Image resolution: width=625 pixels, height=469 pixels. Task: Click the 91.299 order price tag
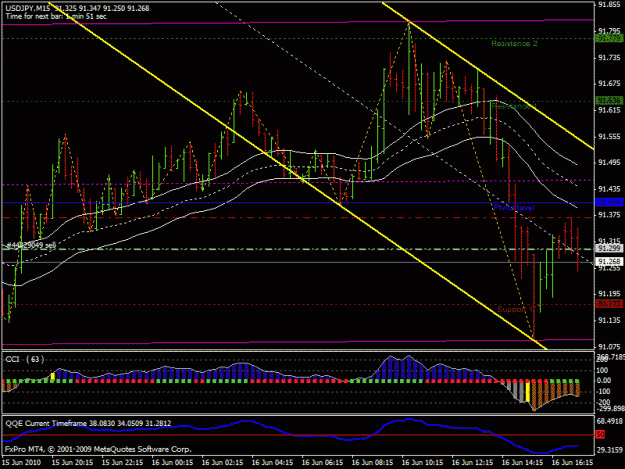tap(609, 249)
